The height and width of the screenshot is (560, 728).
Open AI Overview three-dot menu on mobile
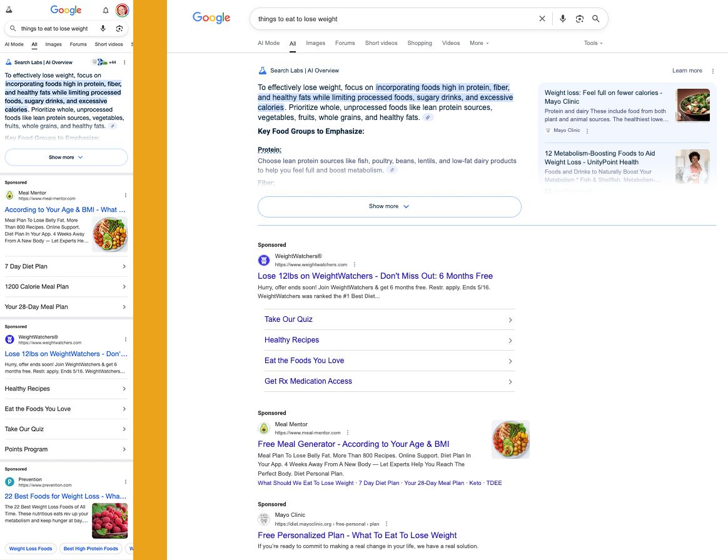click(124, 62)
